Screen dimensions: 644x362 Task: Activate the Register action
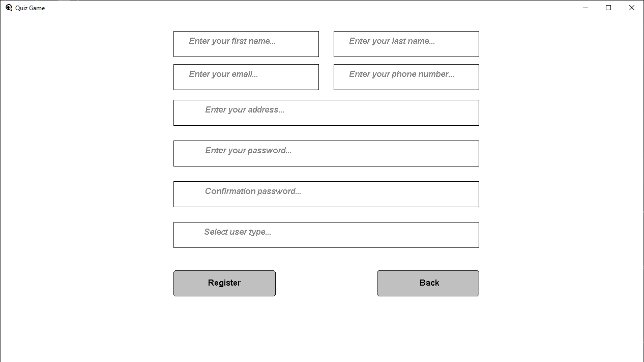click(224, 283)
